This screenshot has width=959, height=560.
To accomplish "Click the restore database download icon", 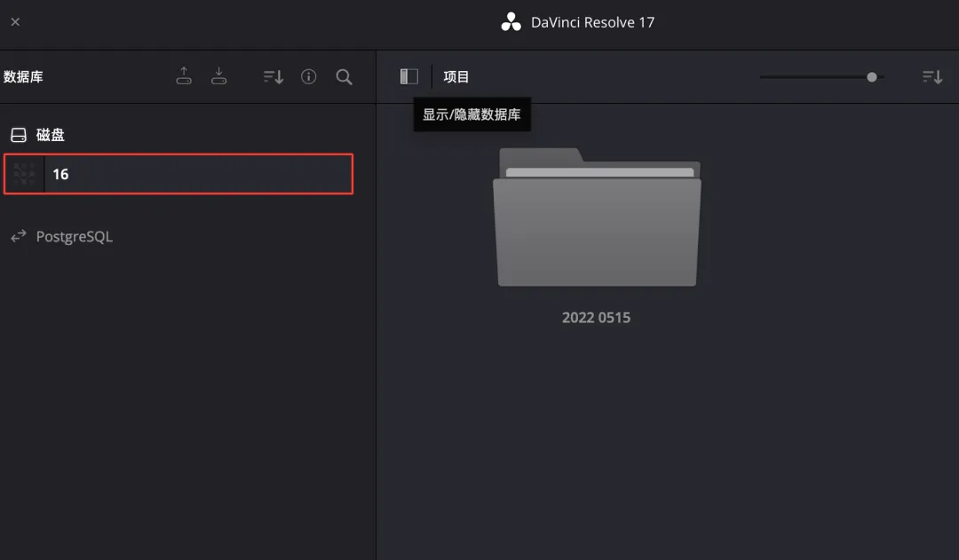I will (x=219, y=75).
